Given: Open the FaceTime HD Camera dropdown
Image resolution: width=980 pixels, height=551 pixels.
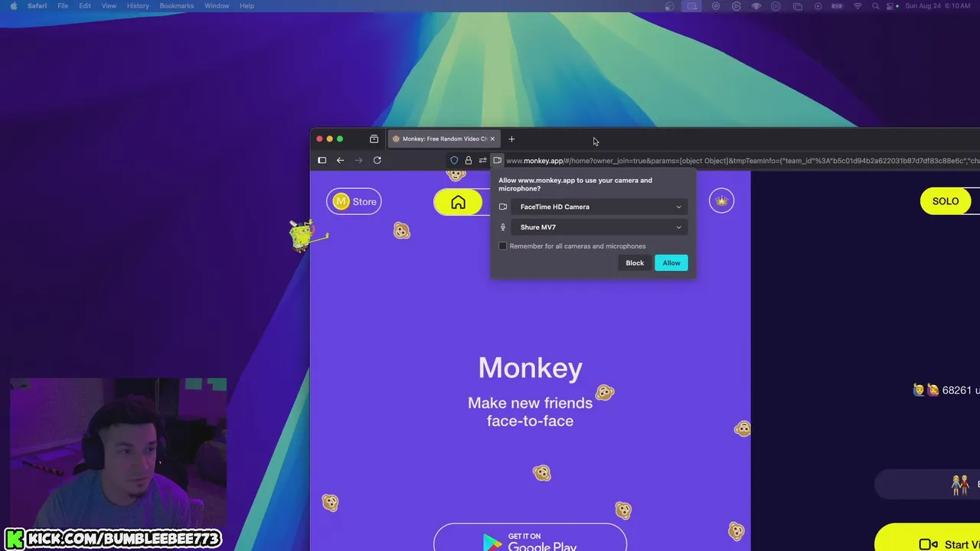Looking at the screenshot, I should [599, 207].
